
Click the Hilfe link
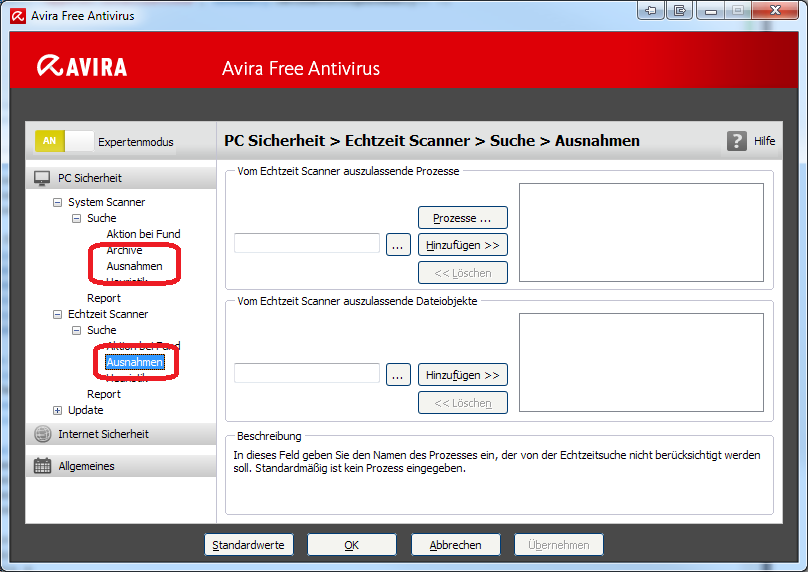coord(764,141)
